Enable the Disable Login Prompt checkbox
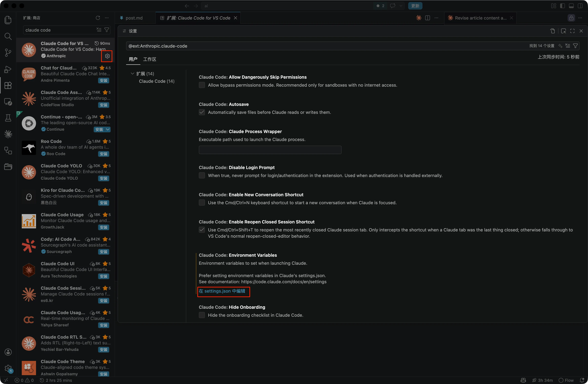This screenshot has height=384, width=588. pyautogui.click(x=202, y=176)
